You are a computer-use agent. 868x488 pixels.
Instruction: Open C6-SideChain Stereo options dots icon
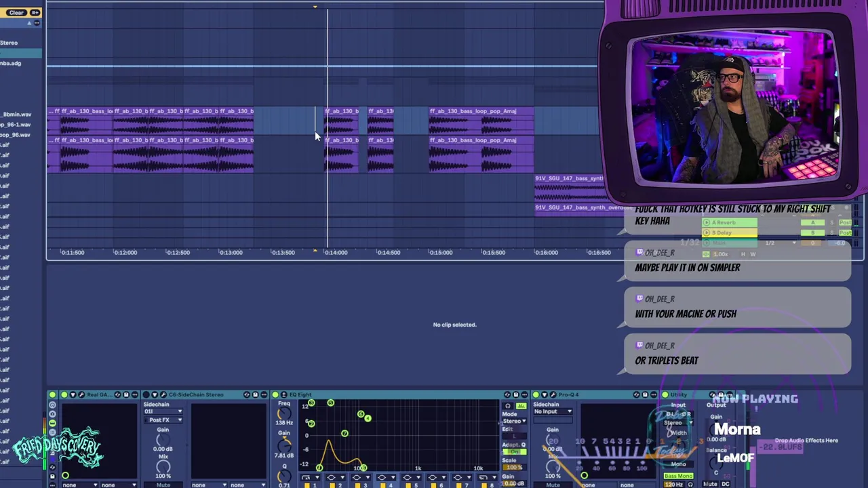(264, 394)
